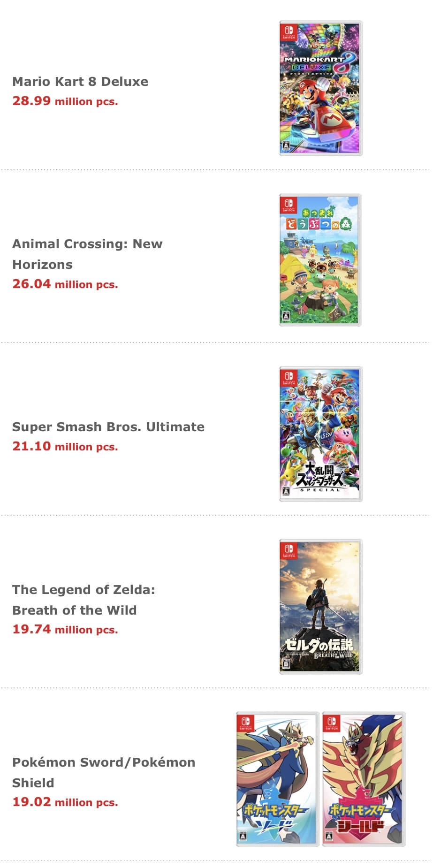Click the Mario Kart 8 Deluxe title
Screen dimensions: 433x868
point(80,82)
